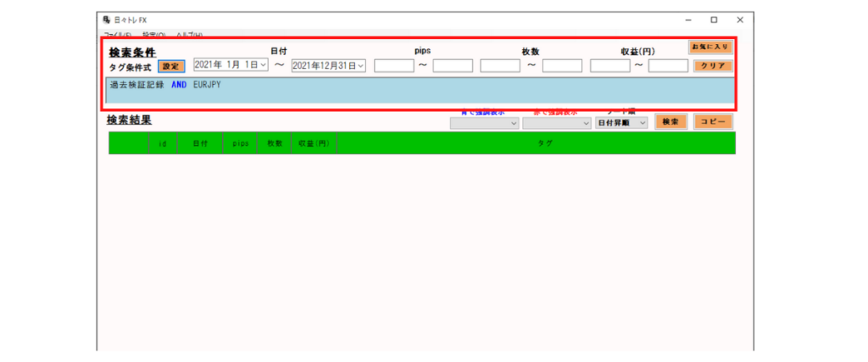This screenshot has height=362, width=868.
Task: Click the 検索条件 heading
Action: [x=132, y=53]
